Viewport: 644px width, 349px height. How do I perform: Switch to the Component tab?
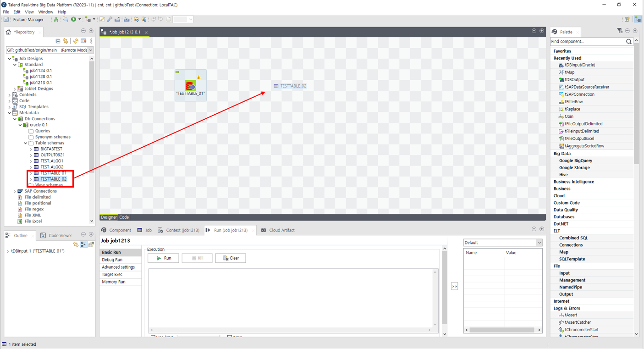click(x=116, y=230)
